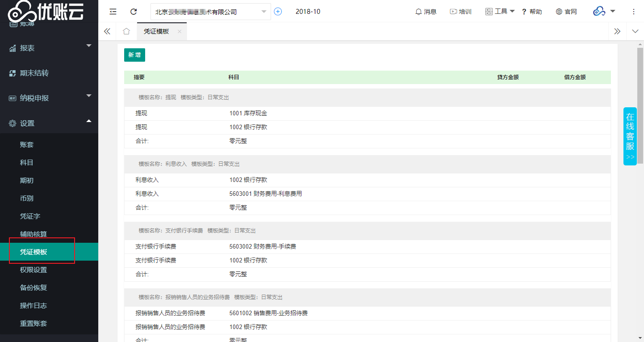644x342 pixels.
Task: Open the user account dropdown arrow
Action: coord(613,11)
